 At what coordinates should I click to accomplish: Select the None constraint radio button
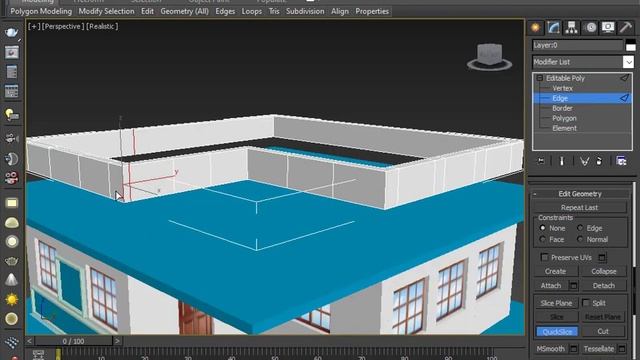(x=542, y=228)
